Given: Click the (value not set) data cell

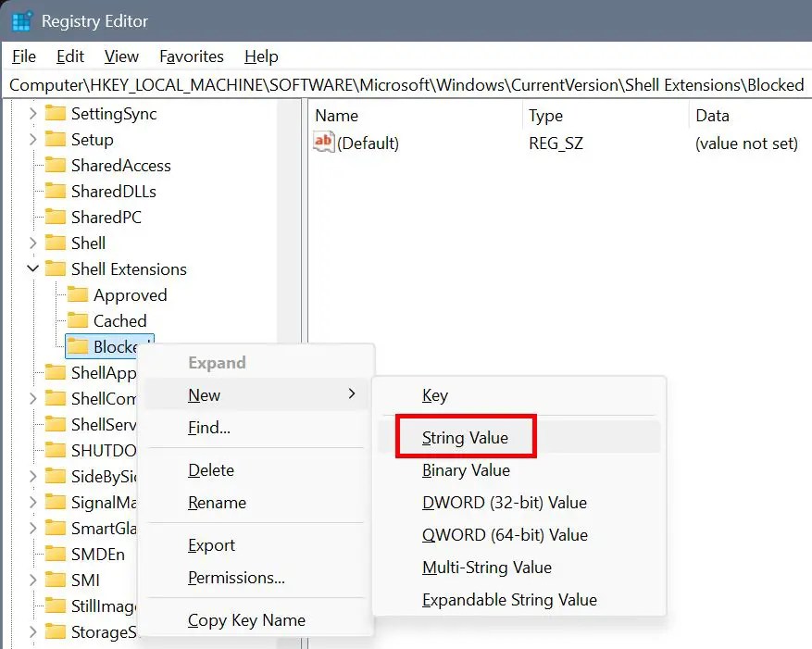Looking at the screenshot, I should click(x=746, y=143).
